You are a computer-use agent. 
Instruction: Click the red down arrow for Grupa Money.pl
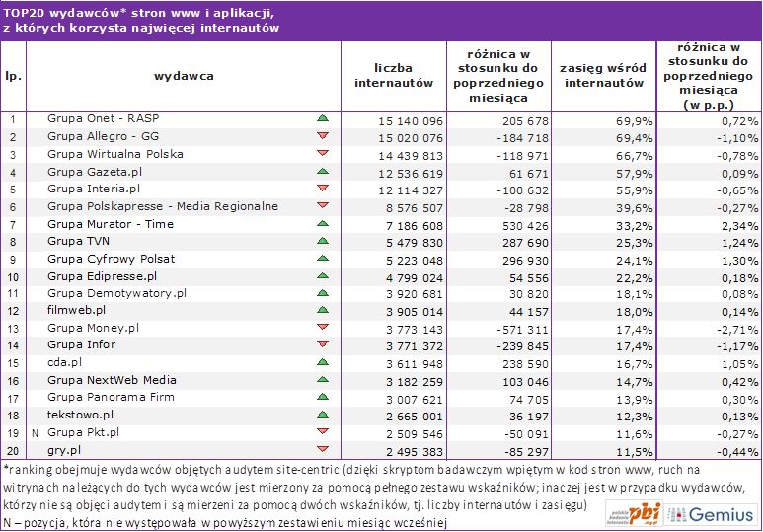323,327
